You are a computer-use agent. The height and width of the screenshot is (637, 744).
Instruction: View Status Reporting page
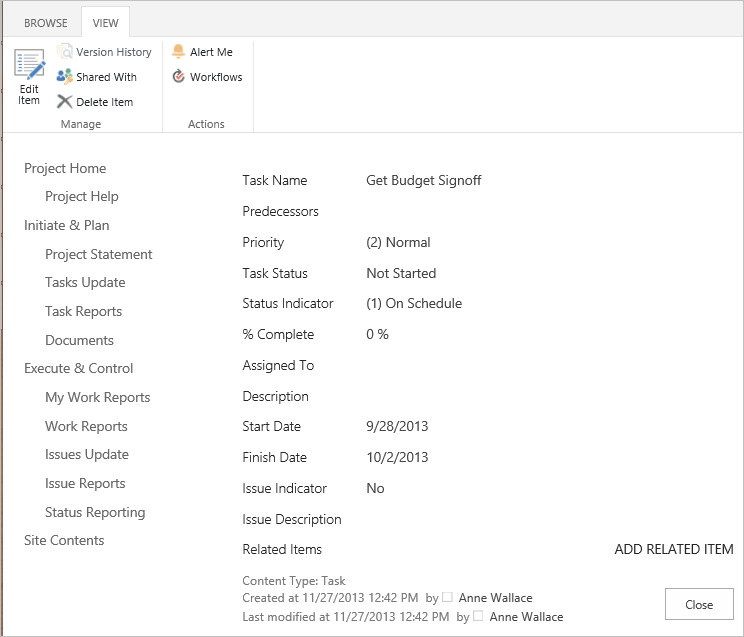pos(95,513)
